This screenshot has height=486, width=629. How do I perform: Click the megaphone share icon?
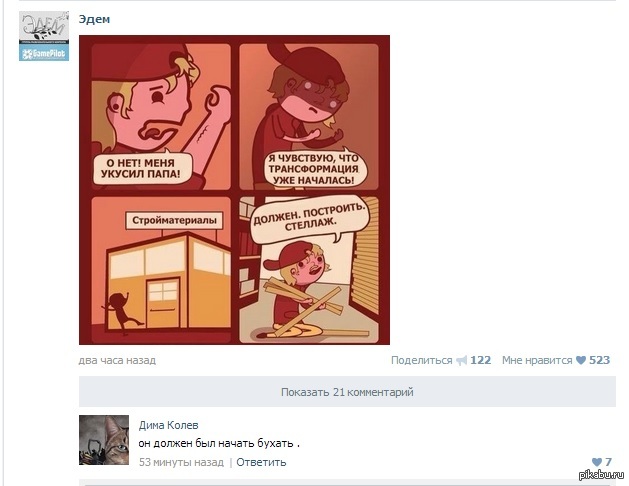462,360
